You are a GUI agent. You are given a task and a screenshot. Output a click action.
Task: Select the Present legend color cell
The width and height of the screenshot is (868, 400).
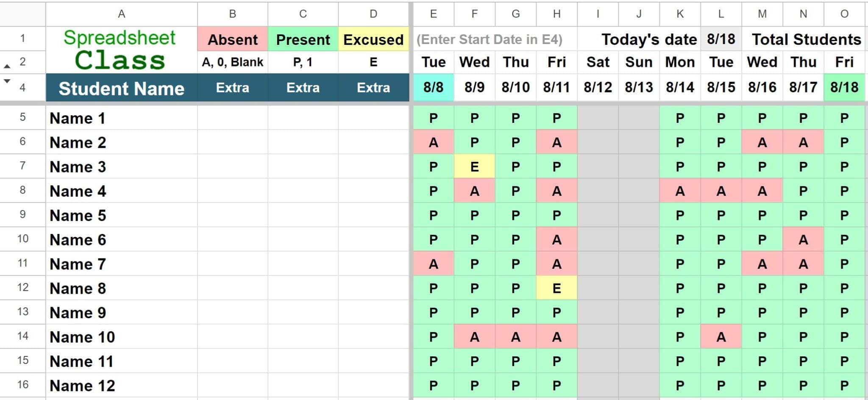click(x=303, y=39)
